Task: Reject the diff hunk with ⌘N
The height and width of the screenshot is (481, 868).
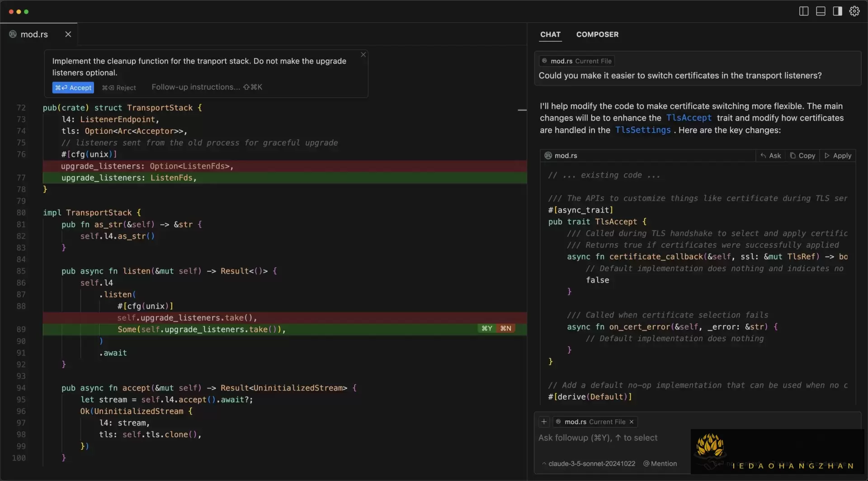Action: point(505,329)
